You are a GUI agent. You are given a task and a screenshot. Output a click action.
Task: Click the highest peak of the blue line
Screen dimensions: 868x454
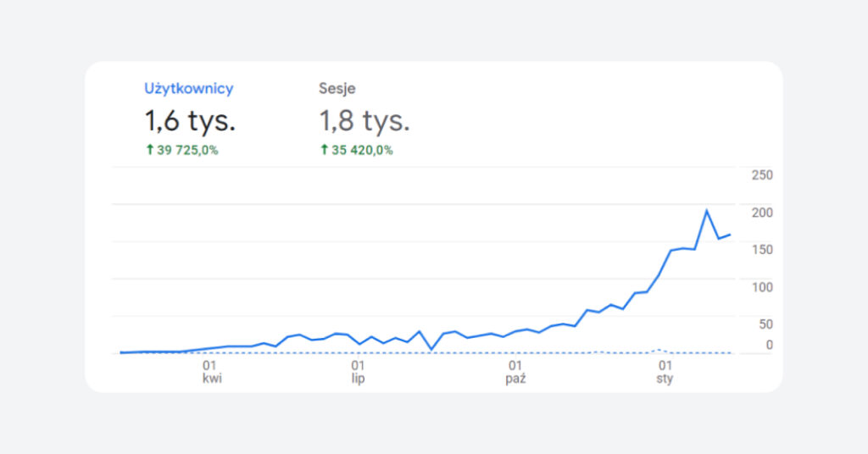[x=707, y=210]
